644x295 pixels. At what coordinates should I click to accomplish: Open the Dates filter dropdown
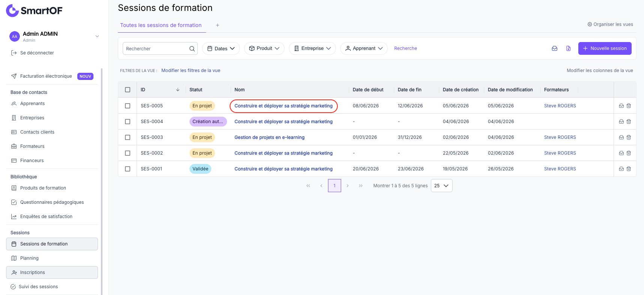pos(221,48)
